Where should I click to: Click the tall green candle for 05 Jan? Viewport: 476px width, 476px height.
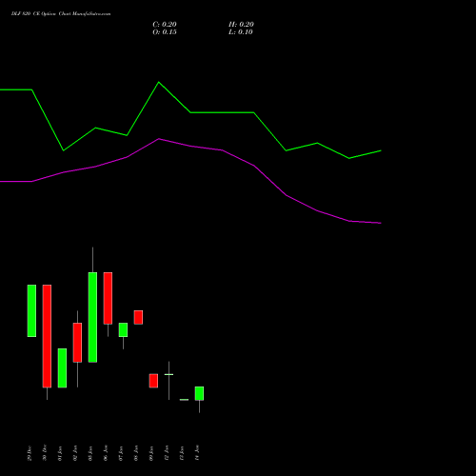[x=92, y=317]
